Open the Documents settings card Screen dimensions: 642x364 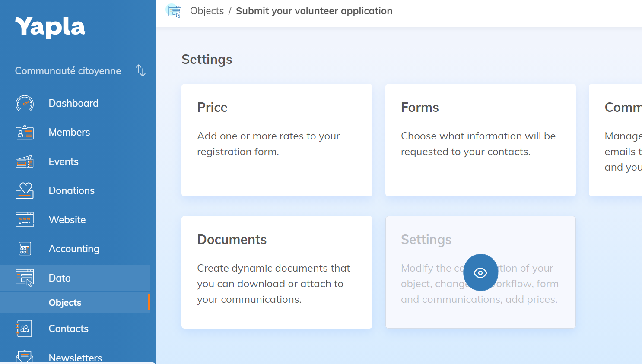[277, 272]
